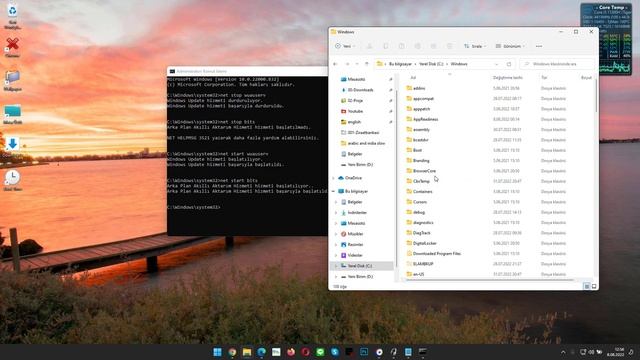Sort by the 'Boyut' size column header
Viewport: 640px width, 360px height.
tap(586, 78)
